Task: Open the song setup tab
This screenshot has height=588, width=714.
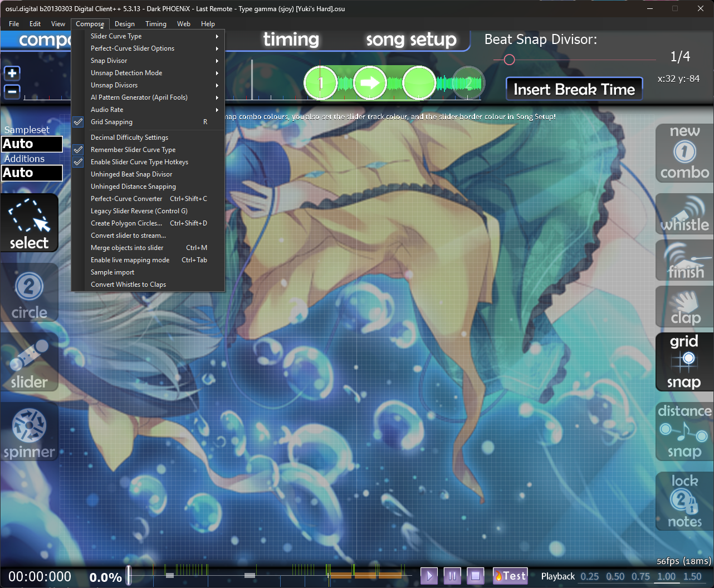Action: 411,40
